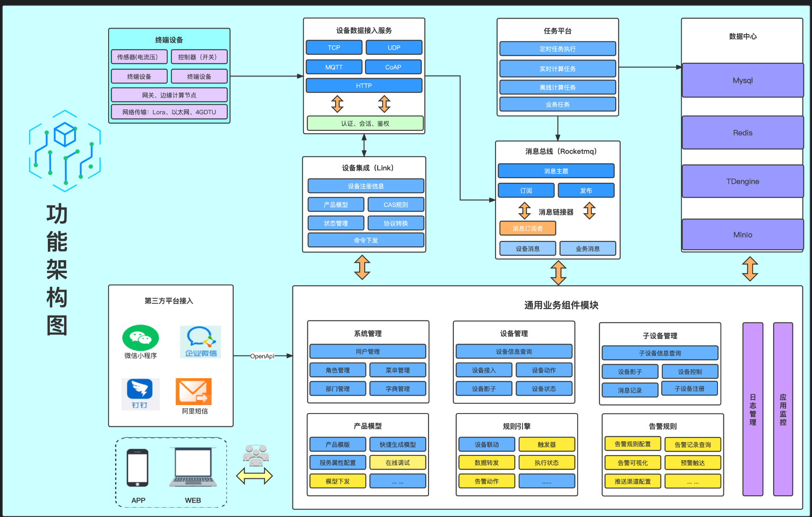Select the UDP protocol block
The width and height of the screenshot is (812, 517).
(x=394, y=47)
